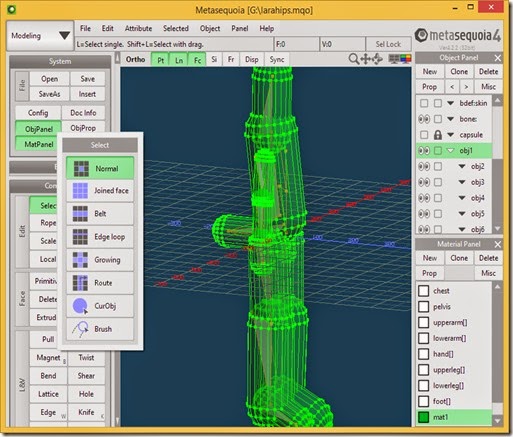This screenshot has width=513, height=437.
Task: Collapse the capsule object tree arrow
Action: coord(450,135)
